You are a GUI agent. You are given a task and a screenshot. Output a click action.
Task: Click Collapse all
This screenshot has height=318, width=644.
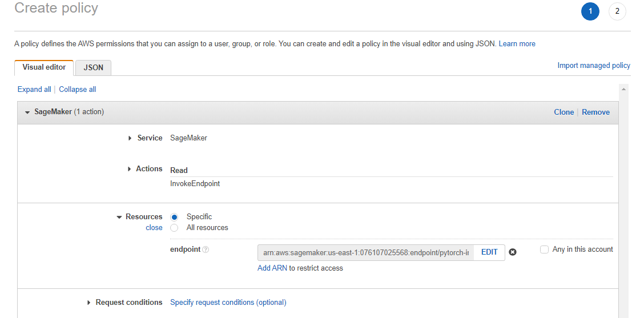(78, 89)
